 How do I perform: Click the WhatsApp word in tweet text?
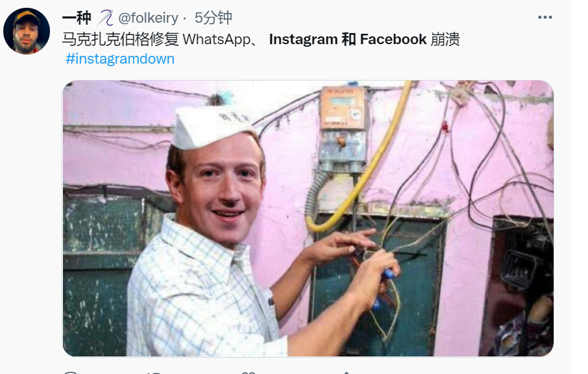point(217,40)
